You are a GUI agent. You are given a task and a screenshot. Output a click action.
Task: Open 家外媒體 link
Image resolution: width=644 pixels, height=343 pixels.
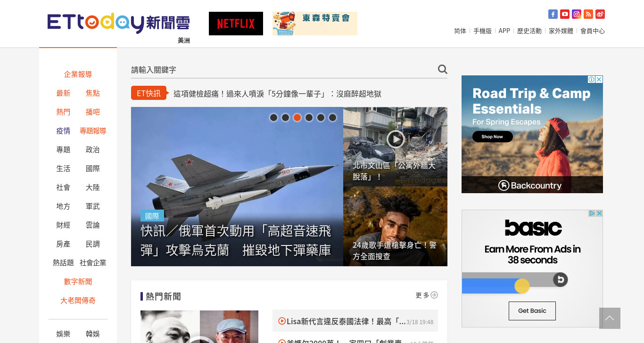point(561,31)
